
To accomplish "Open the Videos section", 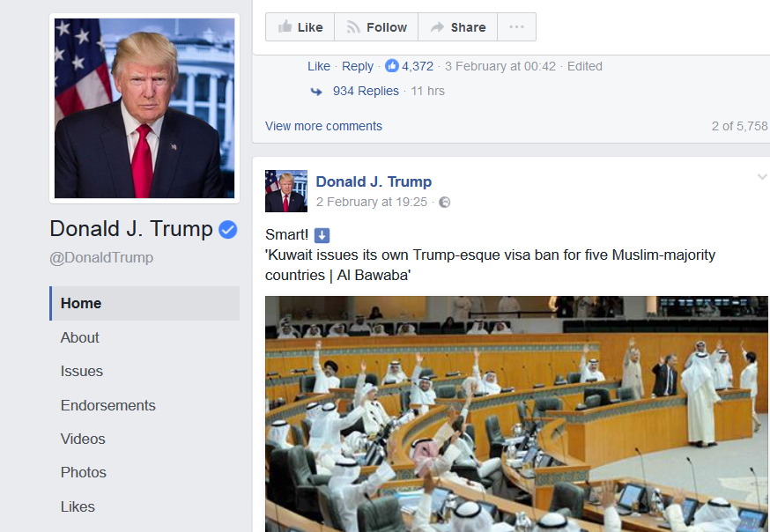I will 83,439.
